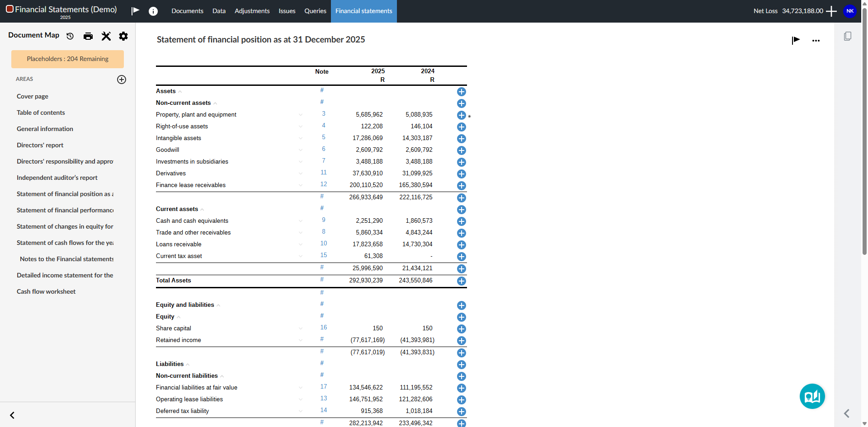Open the three-dots menu for the statement
The image size is (868, 427).
[816, 41]
